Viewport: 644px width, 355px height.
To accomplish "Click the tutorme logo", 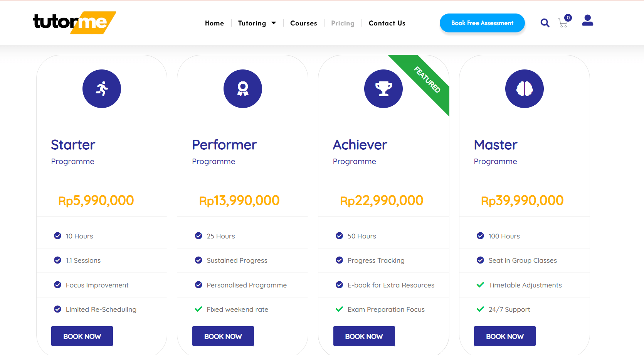I will pyautogui.click(x=74, y=22).
